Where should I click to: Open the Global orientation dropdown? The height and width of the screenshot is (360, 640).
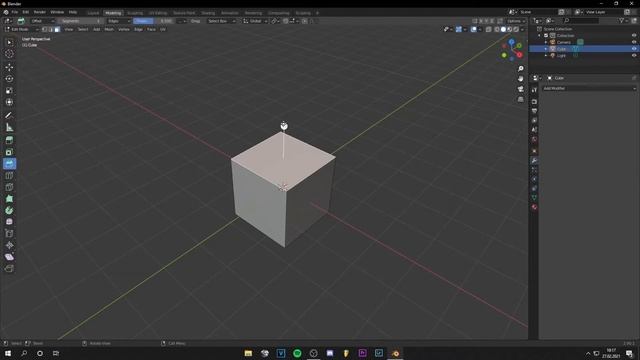click(x=255, y=21)
